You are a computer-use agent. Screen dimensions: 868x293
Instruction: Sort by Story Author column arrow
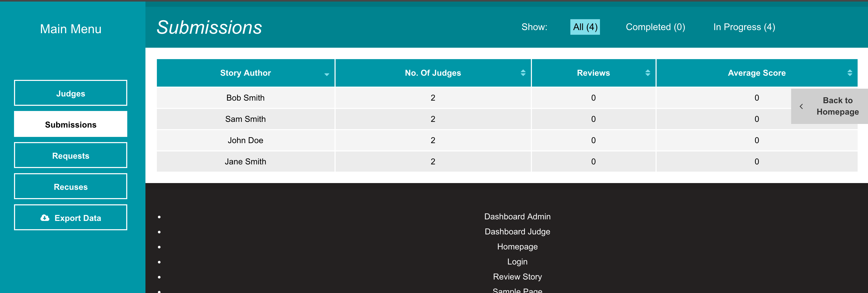click(x=326, y=74)
